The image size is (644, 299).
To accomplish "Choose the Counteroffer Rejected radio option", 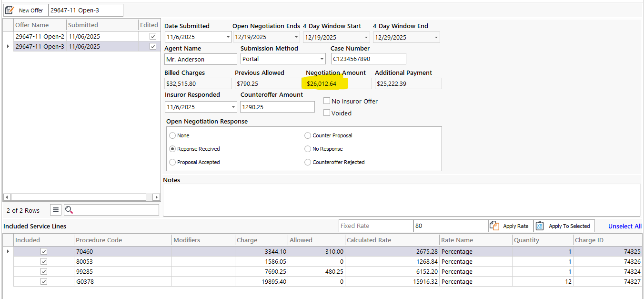I will (308, 162).
